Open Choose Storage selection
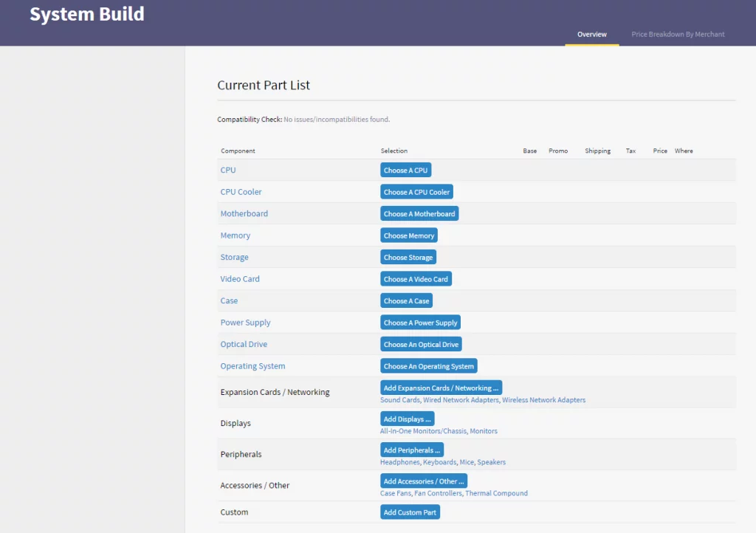756x533 pixels. pyautogui.click(x=408, y=258)
